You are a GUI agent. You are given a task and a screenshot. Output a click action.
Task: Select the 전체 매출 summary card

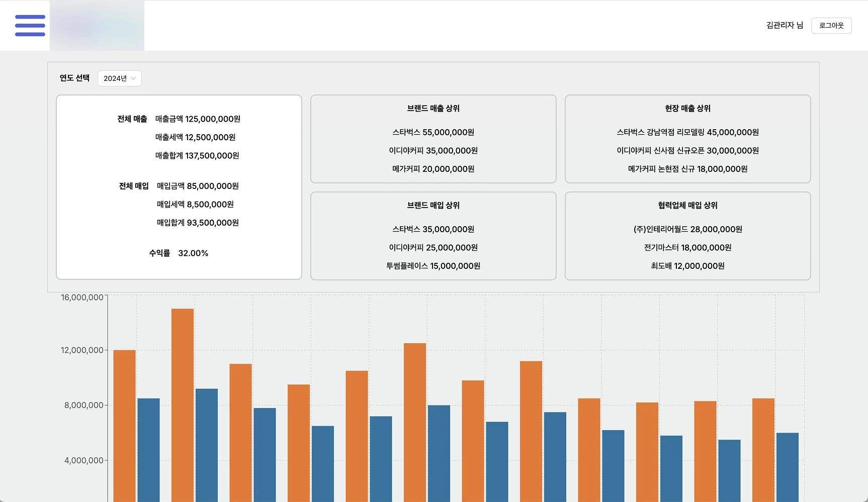click(x=179, y=187)
